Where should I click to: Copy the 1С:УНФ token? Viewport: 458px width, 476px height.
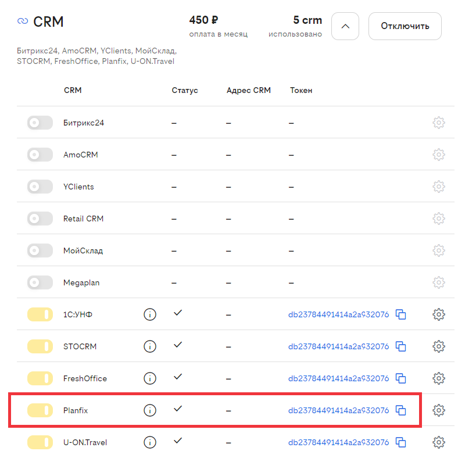(400, 314)
